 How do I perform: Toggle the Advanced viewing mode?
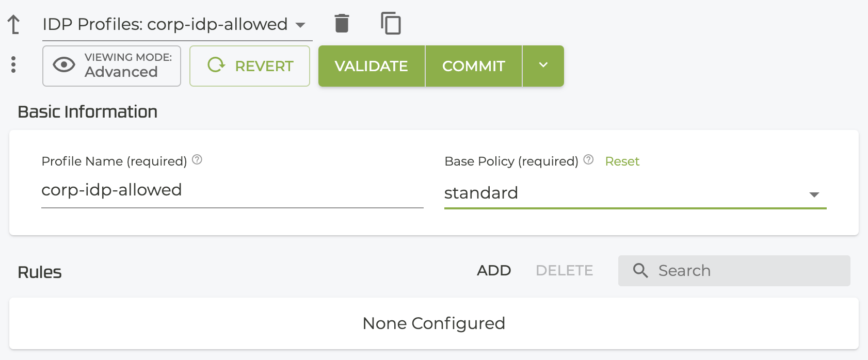111,66
